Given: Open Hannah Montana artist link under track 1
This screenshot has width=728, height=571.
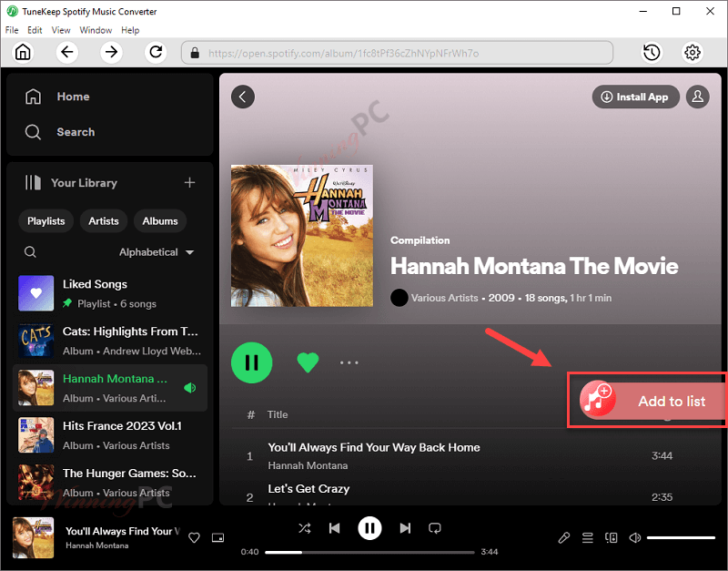Looking at the screenshot, I should 308,465.
